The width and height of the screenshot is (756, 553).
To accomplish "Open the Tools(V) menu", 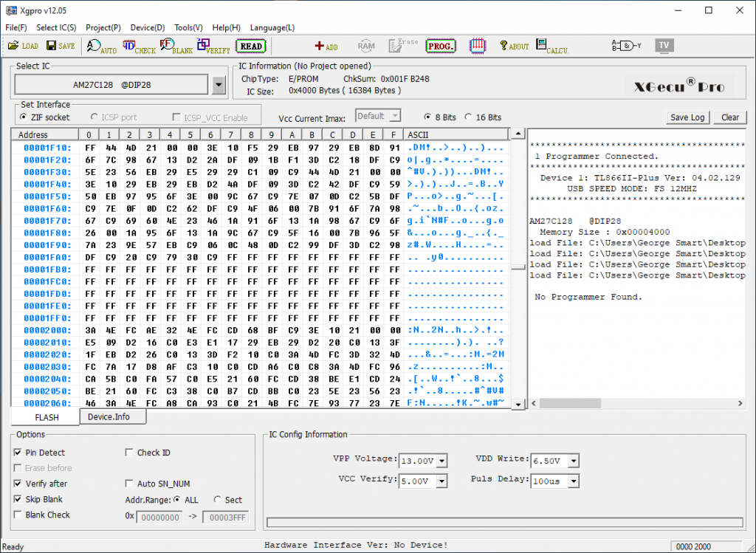I will coord(188,28).
